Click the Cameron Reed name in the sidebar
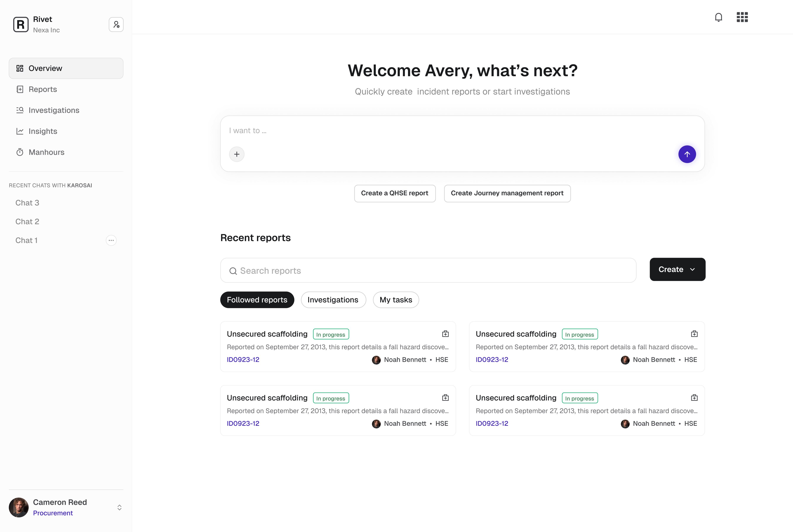This screenshot has width=793, height=532. pos(60,502)
